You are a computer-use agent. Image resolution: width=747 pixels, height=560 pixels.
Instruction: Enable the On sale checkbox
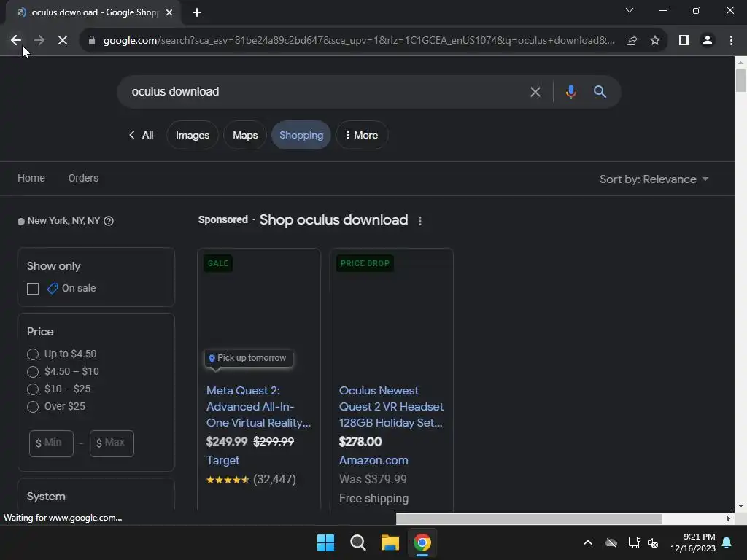point(33,289)
